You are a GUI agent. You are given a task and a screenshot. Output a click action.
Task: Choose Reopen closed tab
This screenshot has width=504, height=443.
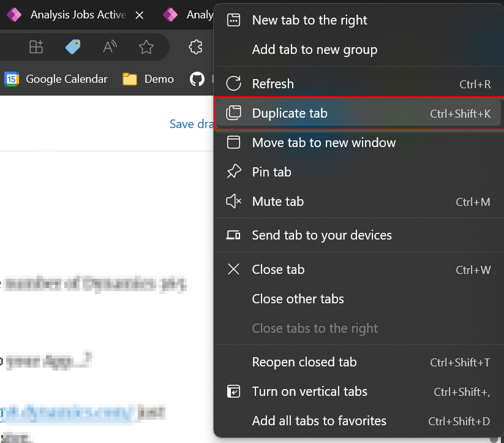[x=304, y=362]
